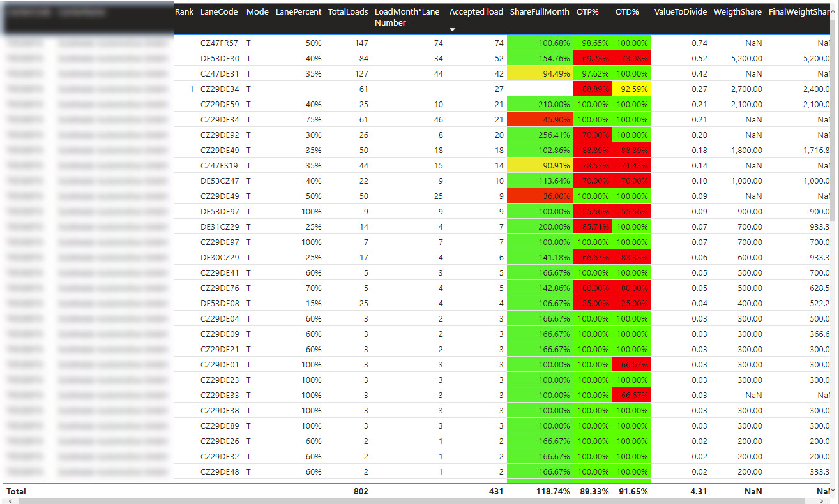Click the Accepted load column header

pos(476,12)
